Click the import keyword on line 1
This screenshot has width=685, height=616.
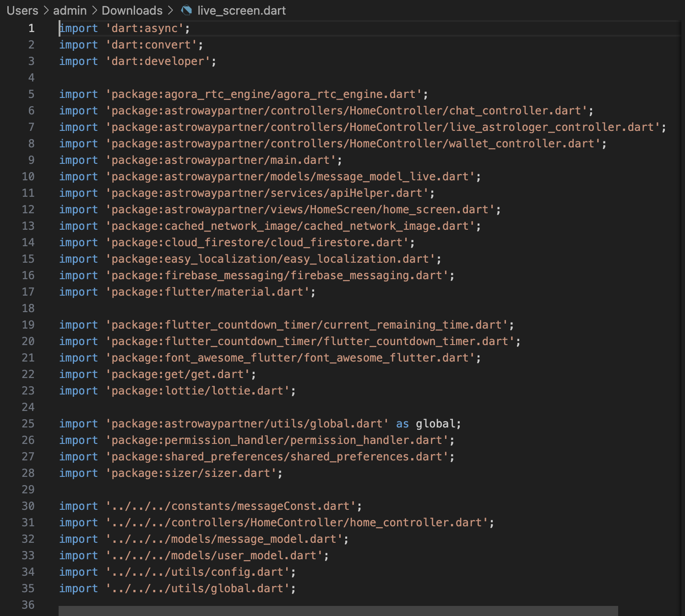(x=79, y=28)
